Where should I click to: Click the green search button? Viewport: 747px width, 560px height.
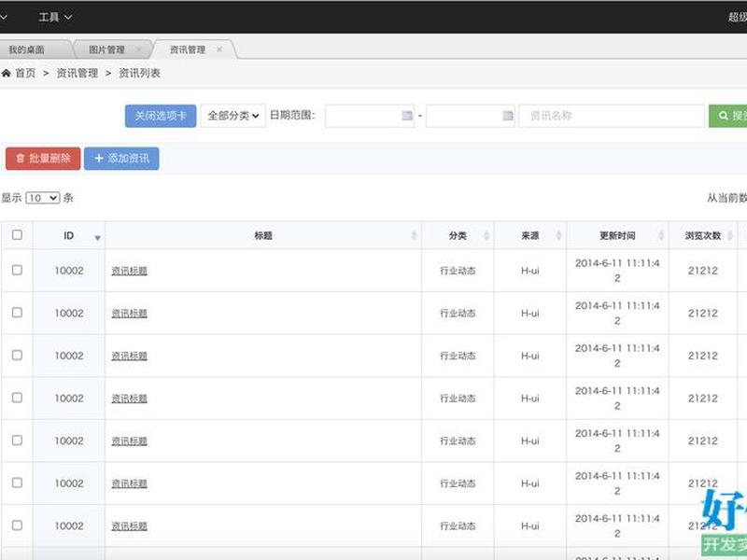click(728, 116)
